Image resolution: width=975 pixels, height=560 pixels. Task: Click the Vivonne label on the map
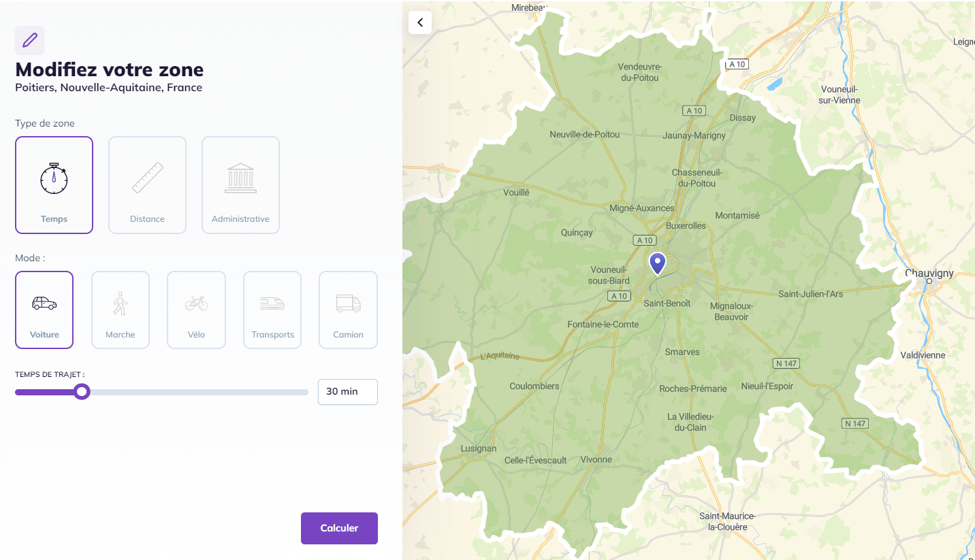(596, 460)
